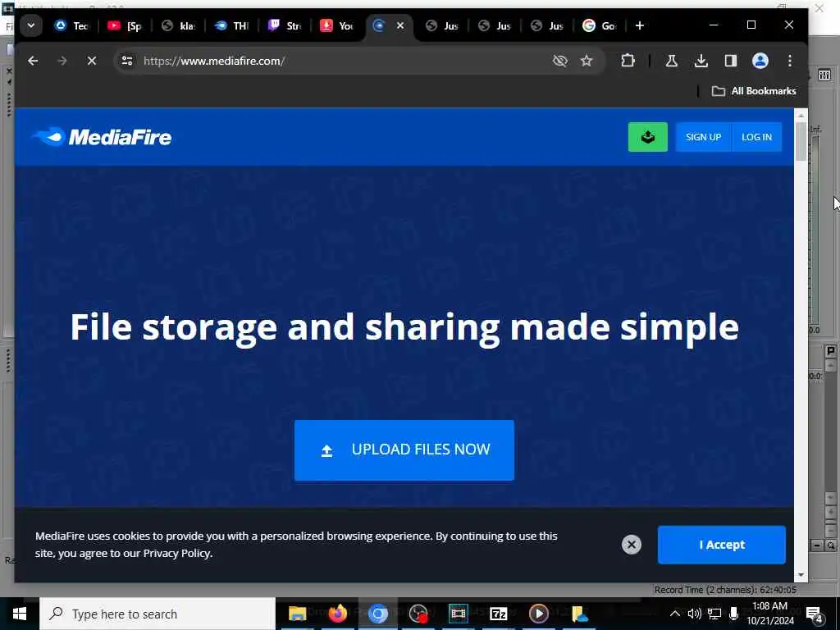
Task: Click UPLOAD FILES NOW button
Action: coord(404,450)
